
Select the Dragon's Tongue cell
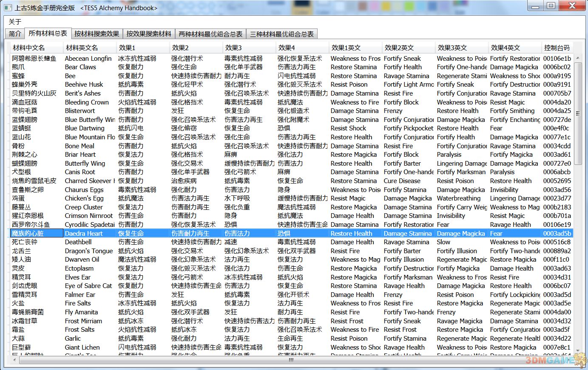point(89,251)
